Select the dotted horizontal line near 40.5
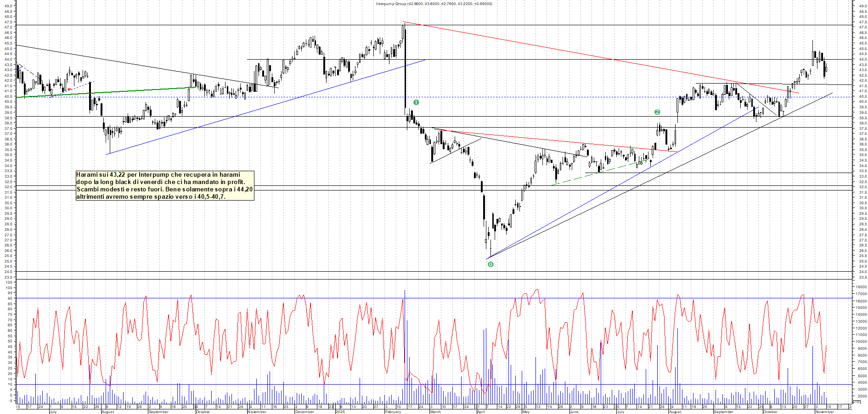This screenshot has height=414, width=868. tap(321, 97)
